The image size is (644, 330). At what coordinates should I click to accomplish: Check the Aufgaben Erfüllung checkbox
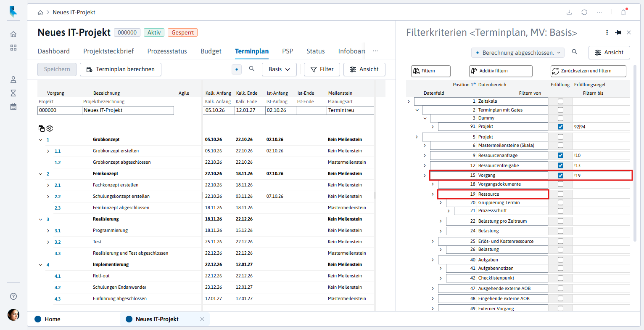[560, 260]
